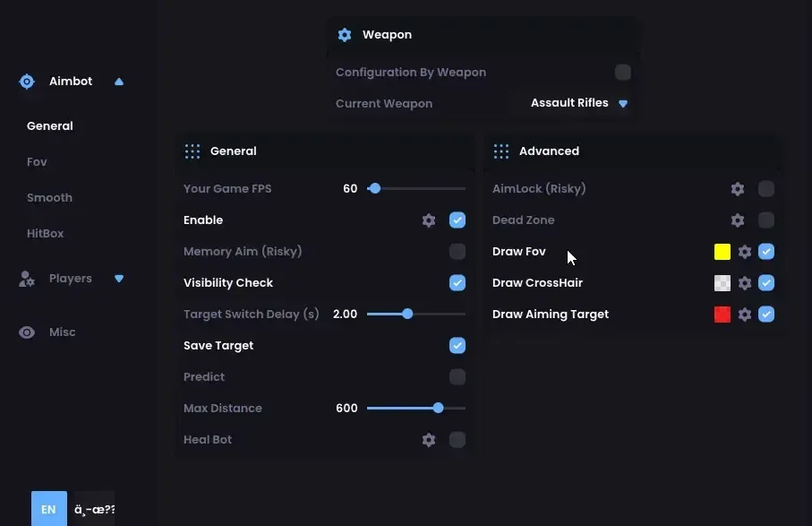Open the gear settings for AimLock (Risky)

pyautogui.click(x=738, y=189)
